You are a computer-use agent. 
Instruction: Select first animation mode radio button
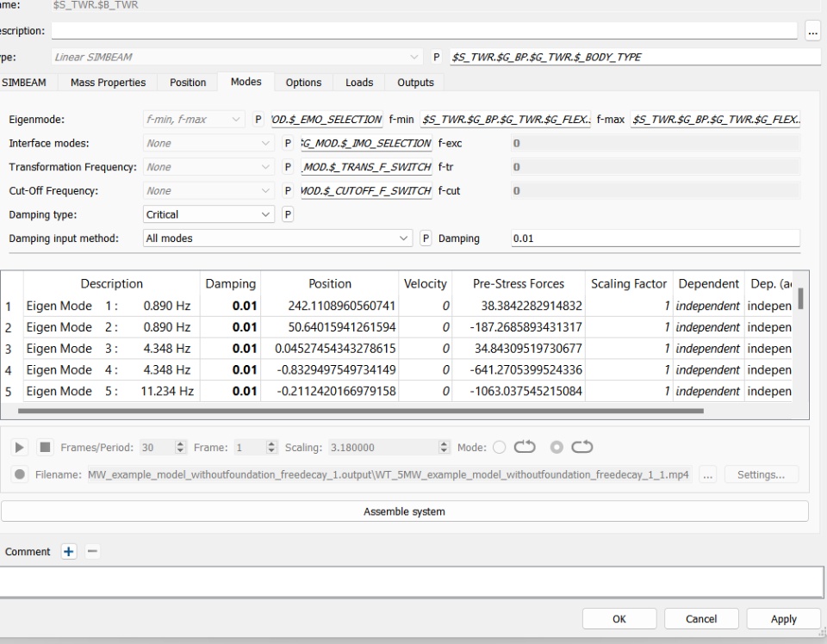point(499,448)
